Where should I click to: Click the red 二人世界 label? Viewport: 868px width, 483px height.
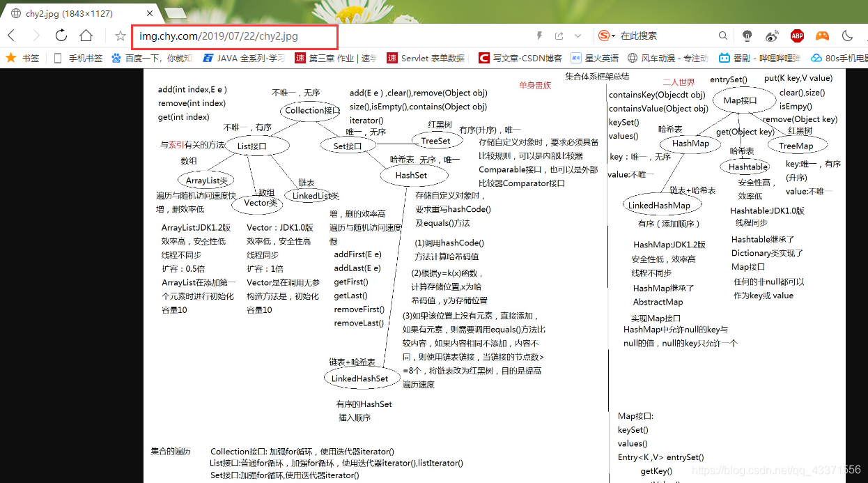679,82
